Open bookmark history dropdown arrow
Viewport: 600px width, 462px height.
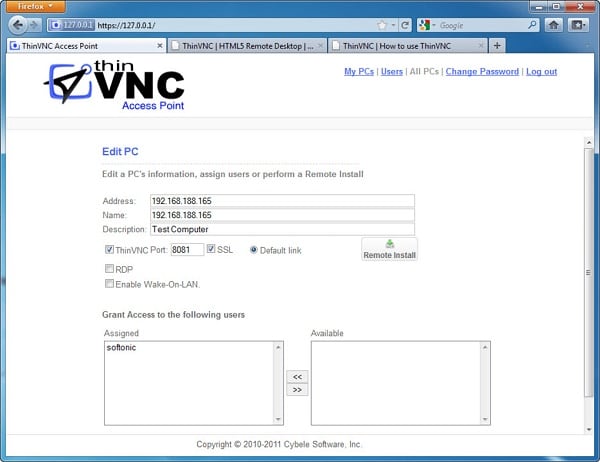393,25
